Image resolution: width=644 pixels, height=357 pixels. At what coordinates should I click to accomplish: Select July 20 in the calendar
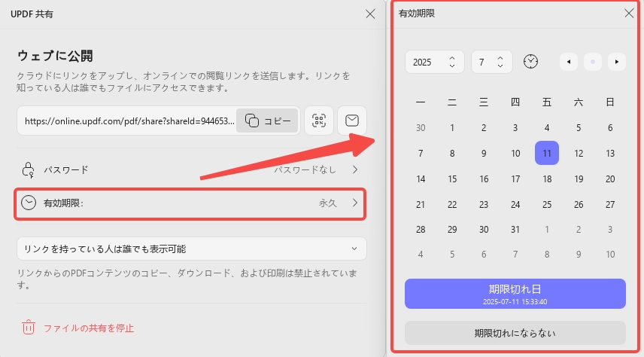coord(610,179)
